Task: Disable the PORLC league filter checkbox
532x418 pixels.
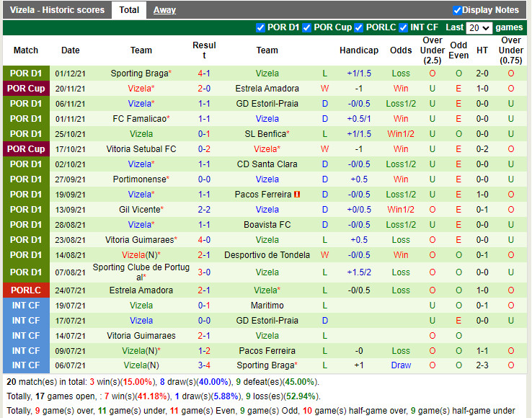Action: (359, 27)
